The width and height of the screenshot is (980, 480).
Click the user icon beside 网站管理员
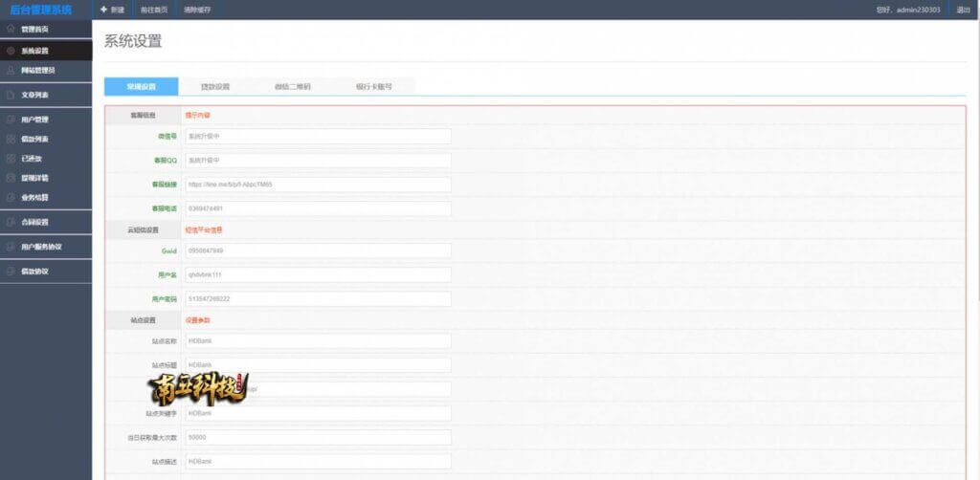tap(10, 70)
